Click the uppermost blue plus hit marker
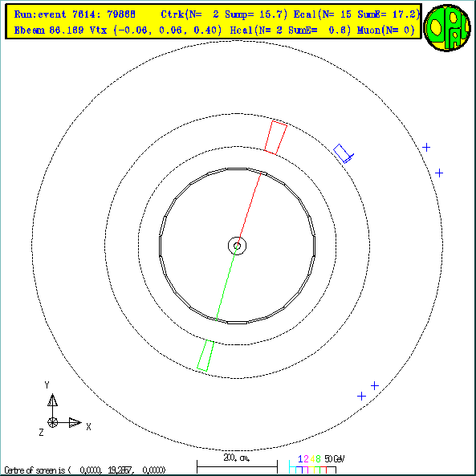This screenshot has height=476, width=476. pyautogui.click(x=426, y=147)
